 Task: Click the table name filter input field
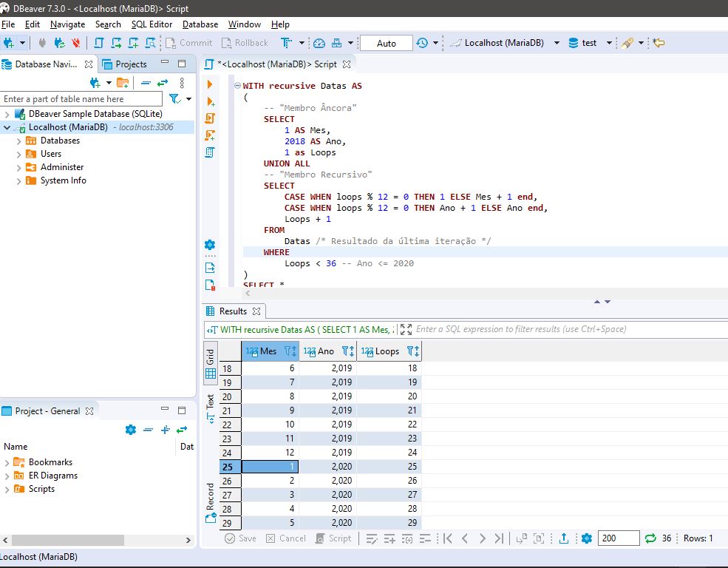pyautogui.click(x=81, y=99)
